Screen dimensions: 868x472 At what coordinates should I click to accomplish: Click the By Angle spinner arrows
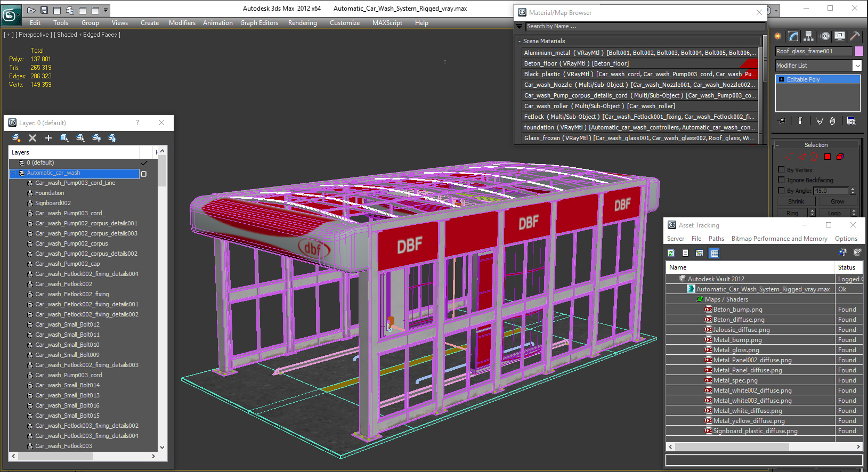[x=853, y=191]
